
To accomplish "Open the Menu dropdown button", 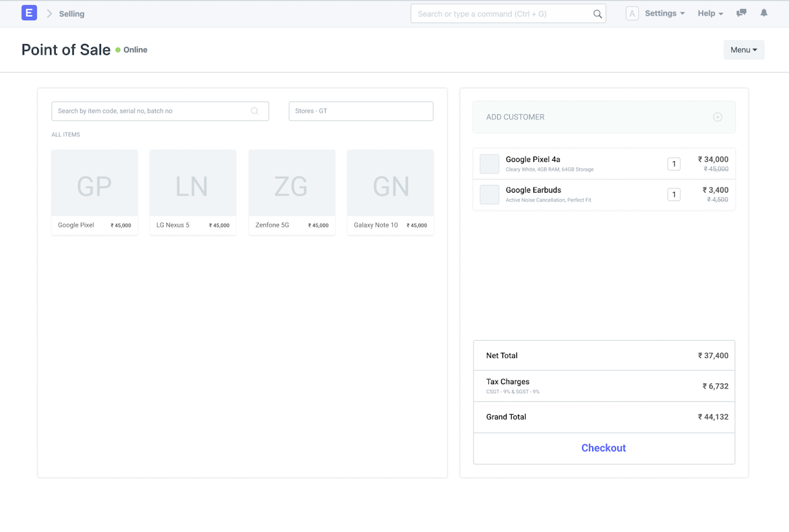I will pos(744,50).
